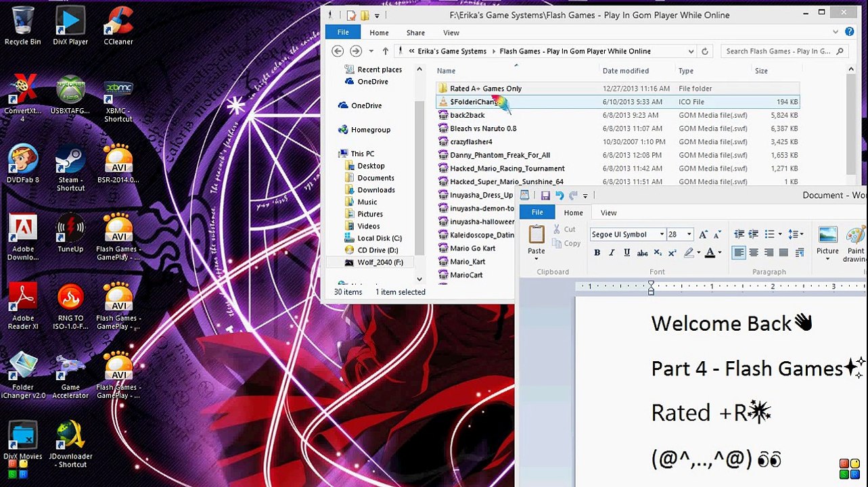Image resolution: width=868 pixels, height=487 pixels.
Task: Expand the Paste options arrow in WordPad
Action: click(536, 258)
